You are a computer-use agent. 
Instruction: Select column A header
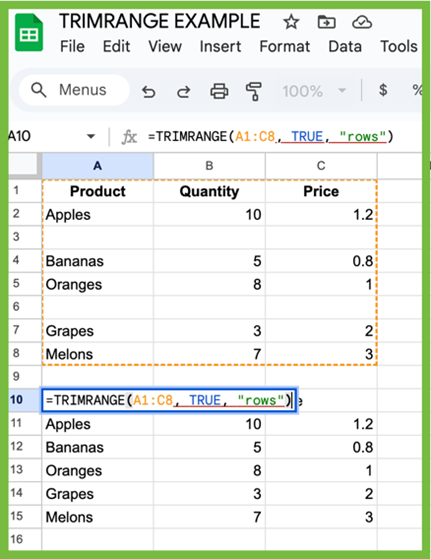[98, 166]
